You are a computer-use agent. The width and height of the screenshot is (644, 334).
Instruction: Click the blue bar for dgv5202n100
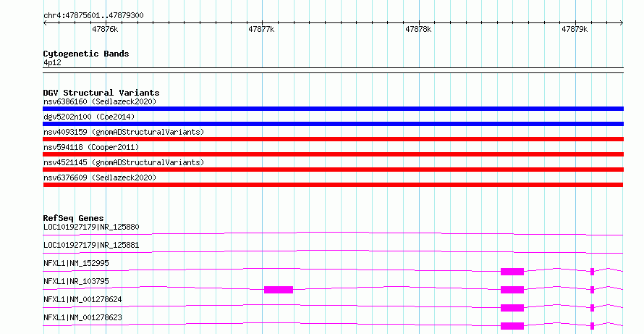point(333,124)
